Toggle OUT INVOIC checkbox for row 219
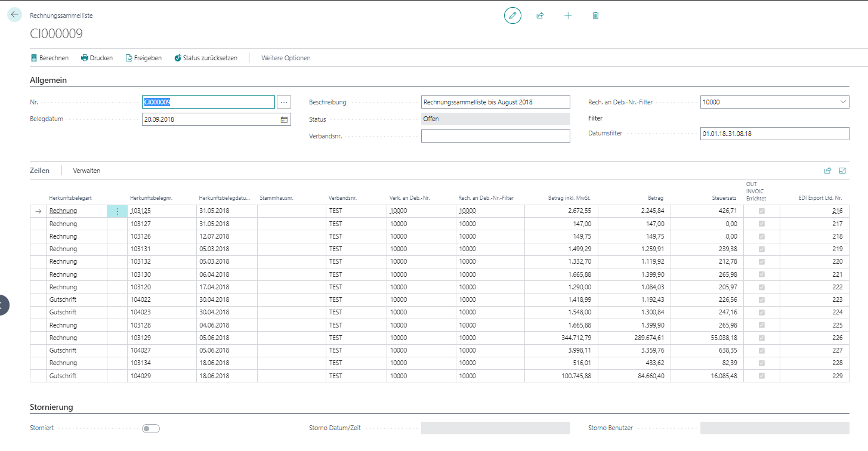Image resolution: width=868 pixels, height=451 pixels. pyautogui.click(x=762, y=249)
